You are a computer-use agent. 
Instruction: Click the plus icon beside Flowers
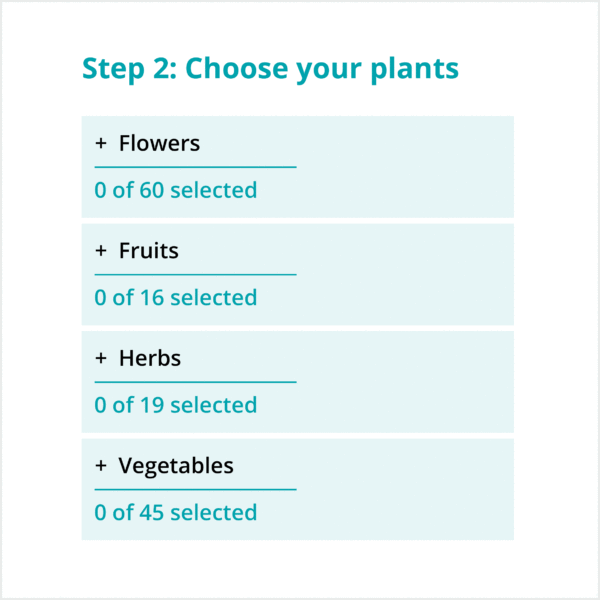point(101,144)
